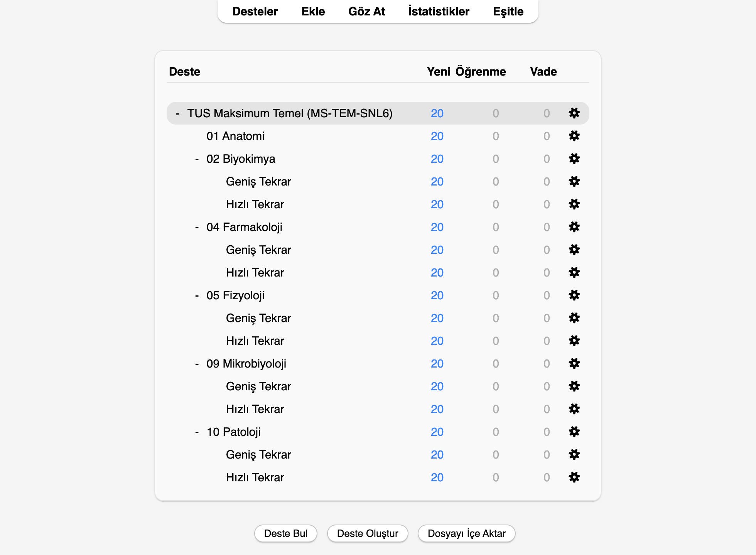Switch to the İstatistikler tab
The image size is (756, 555).
[x=439, y=11]
